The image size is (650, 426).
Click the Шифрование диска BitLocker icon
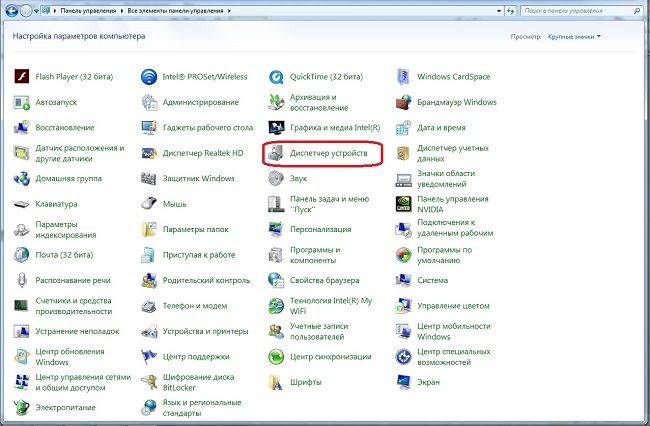tap(149, 382)
